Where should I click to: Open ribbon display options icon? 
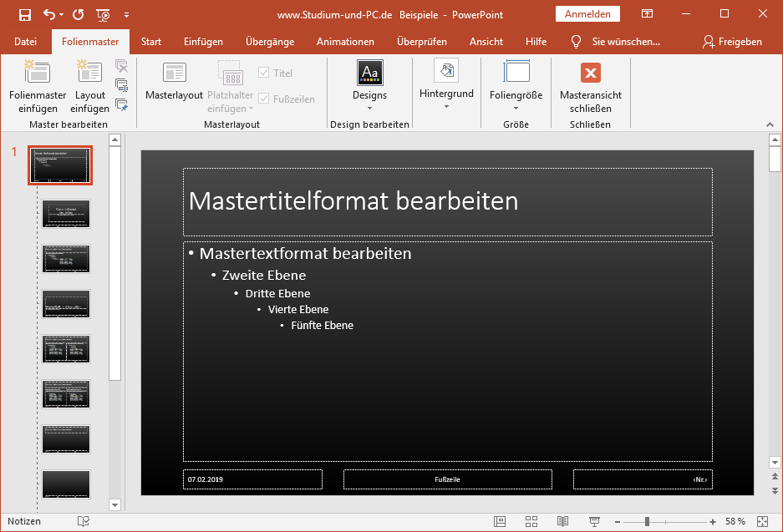[x=647, y=14]
